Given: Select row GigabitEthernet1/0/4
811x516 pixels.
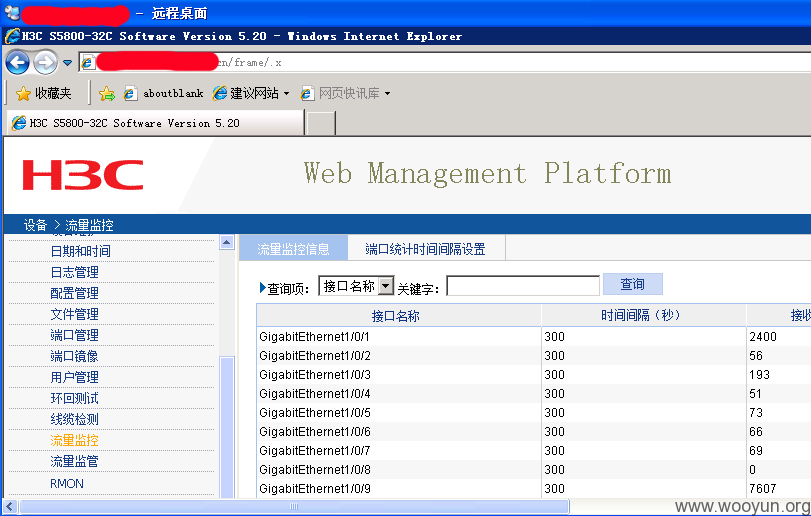Looking at the screenshot, I should tap(534, 394).
